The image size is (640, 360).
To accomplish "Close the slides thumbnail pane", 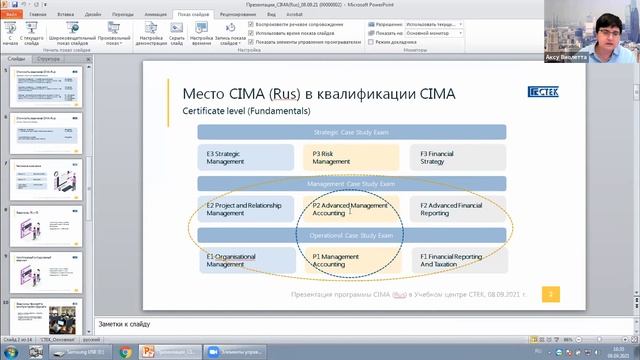I will pyautogui.click(x=89, y=59).
